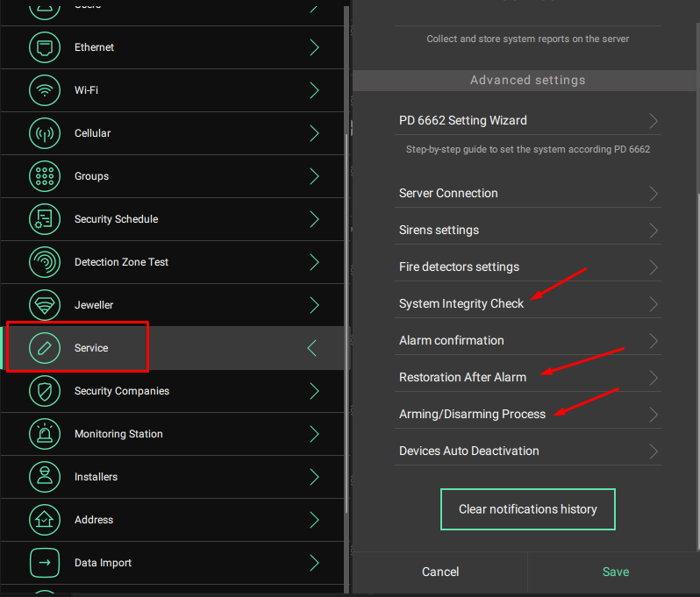Click the Server Connection chevron arrow
700x597 pixels.
click(654, 194)
